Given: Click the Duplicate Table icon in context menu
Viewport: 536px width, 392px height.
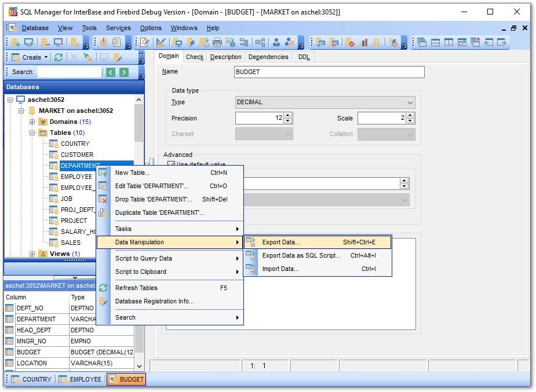Looking at the screenshot, I should coord(103,213).
